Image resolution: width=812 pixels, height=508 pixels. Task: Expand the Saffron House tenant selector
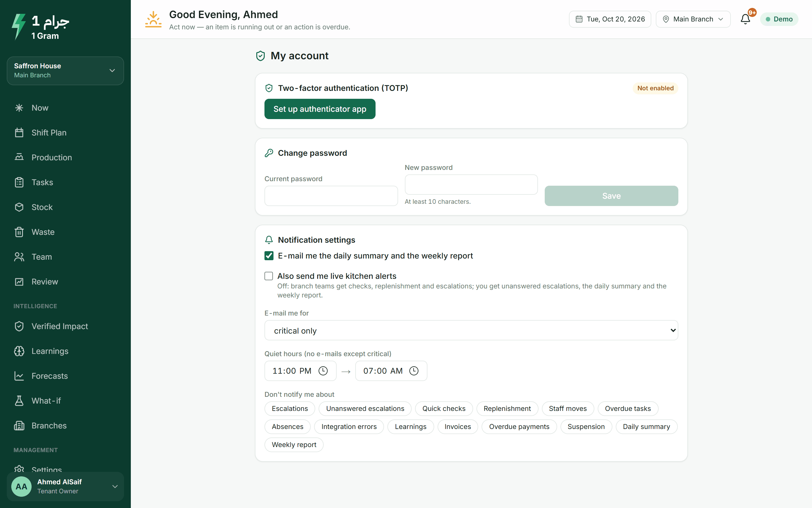click(65, 71)
